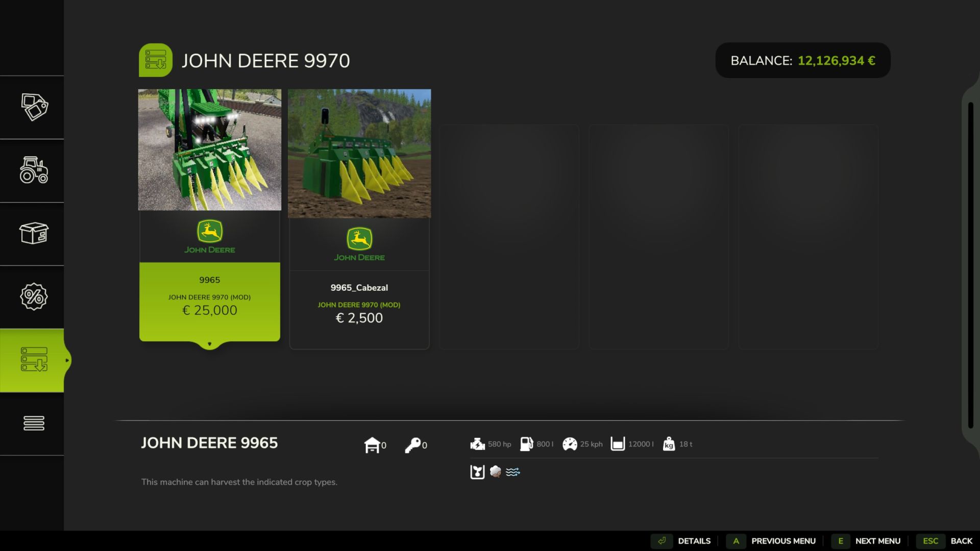
Task: Click the cotton crop type icon
Action: tap(495, 472)
